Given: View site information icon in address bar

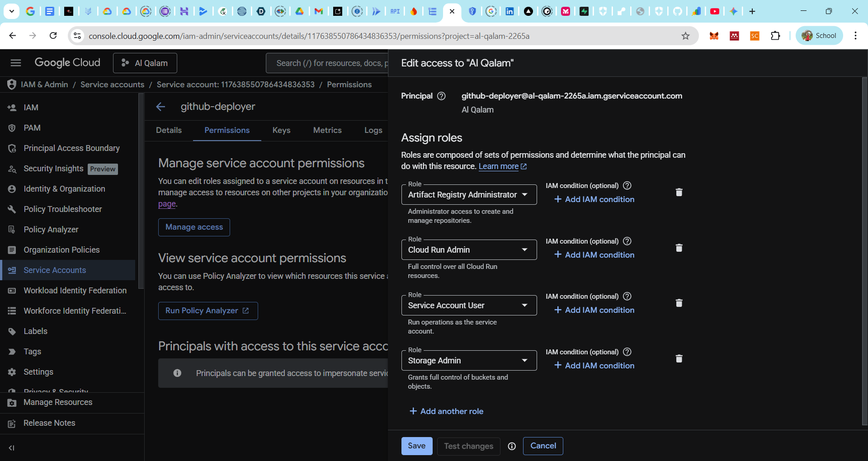Looking at the screenshot, I should click(x=77, y=36).
